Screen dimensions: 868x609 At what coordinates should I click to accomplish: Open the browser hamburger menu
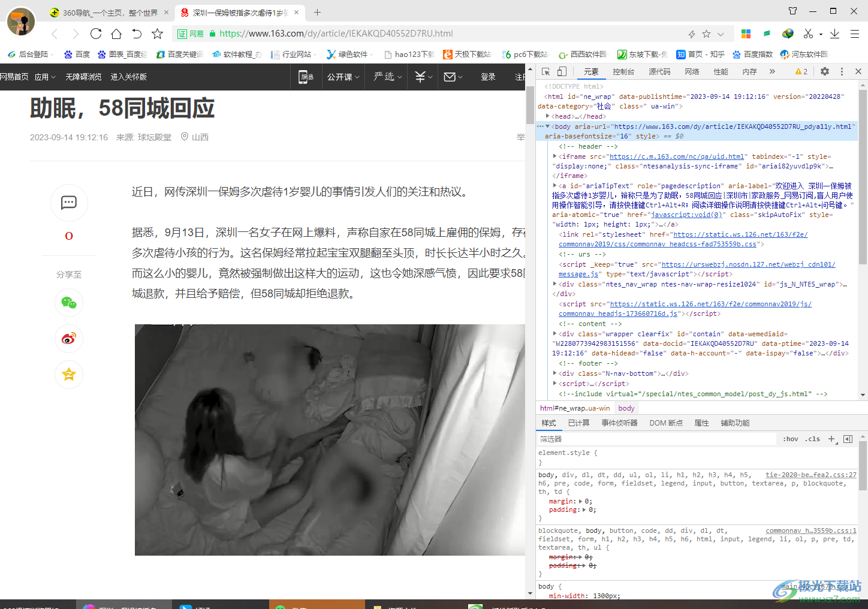pos(855,34)
